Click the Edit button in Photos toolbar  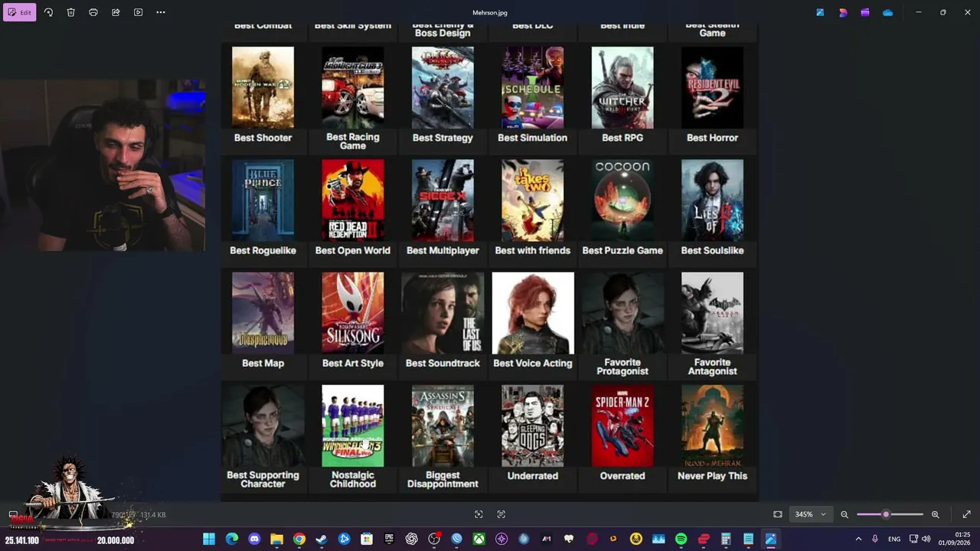[20, 12]
